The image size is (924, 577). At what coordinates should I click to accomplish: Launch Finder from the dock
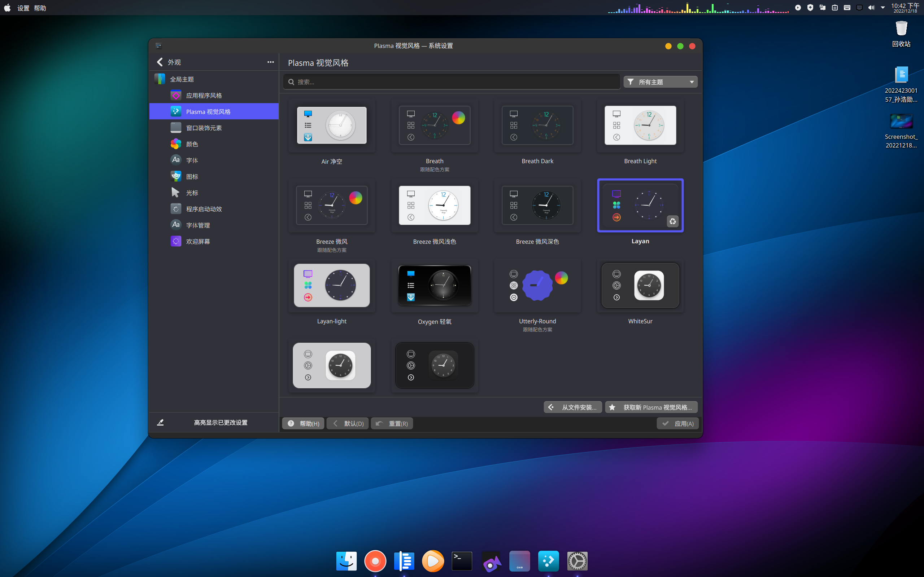point(346,561)
